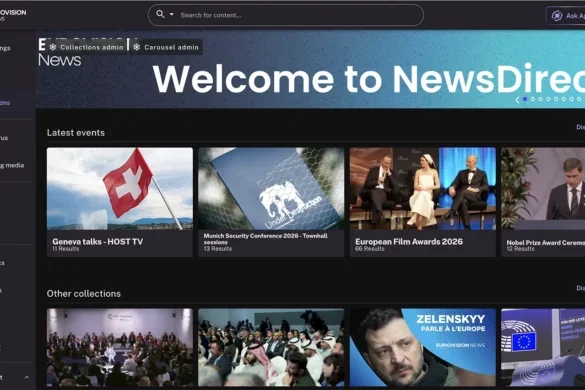
Task: Open the seated crowd in white headdresses collection
Action: [271, 347]
